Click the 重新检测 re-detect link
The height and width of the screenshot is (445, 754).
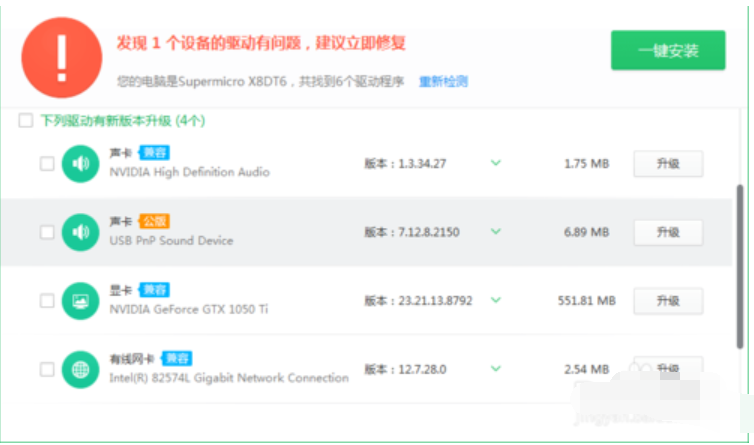(x=443, y=82)
